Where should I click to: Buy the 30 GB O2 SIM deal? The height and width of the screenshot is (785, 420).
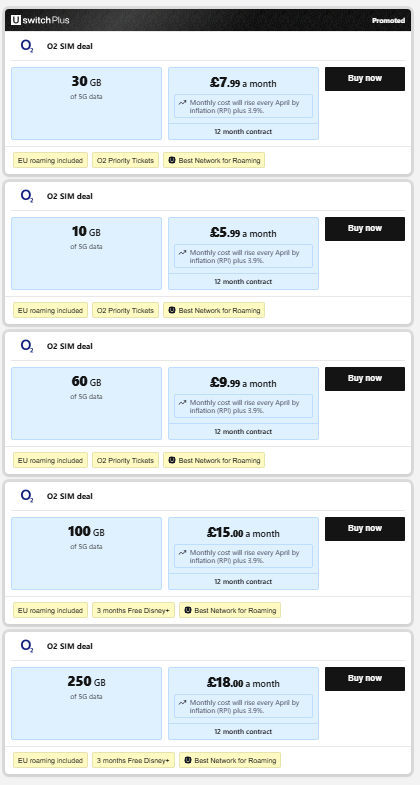(x=365, y=79)
